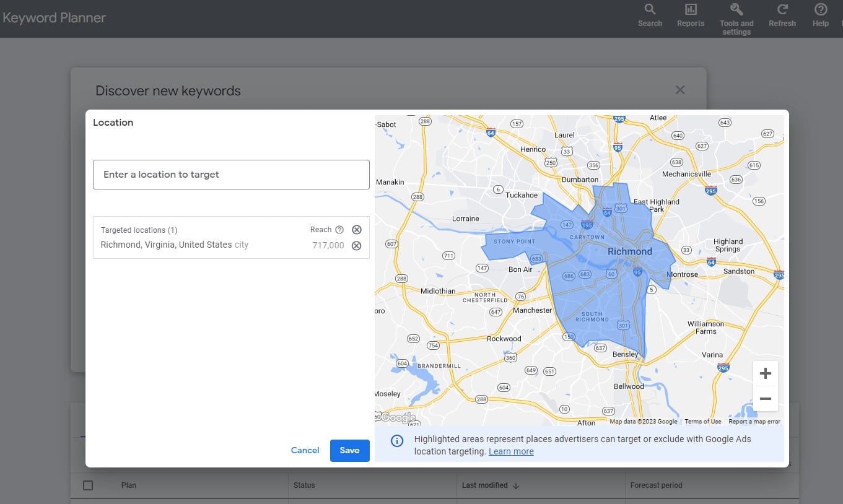Close the Discover new keywords panel
843x504 pixels.
(680, 90)
